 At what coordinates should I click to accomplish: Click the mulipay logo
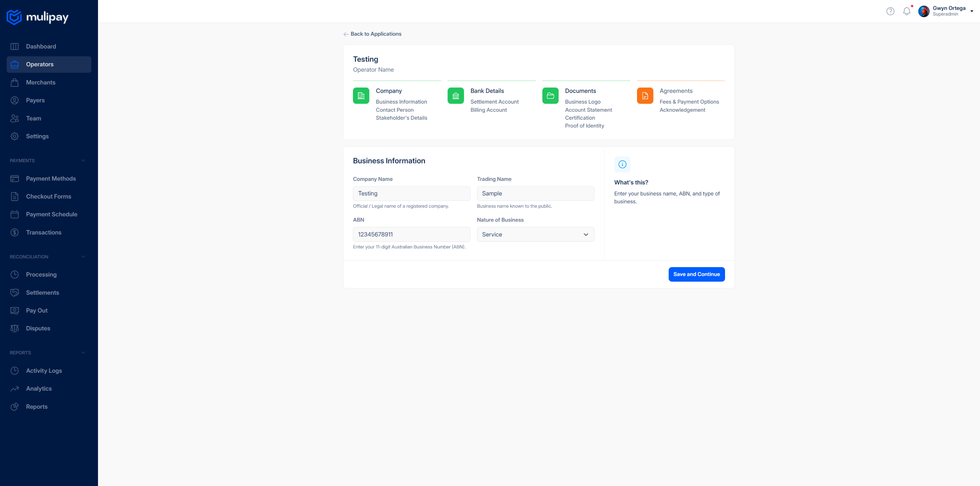[x=38, y=17]
